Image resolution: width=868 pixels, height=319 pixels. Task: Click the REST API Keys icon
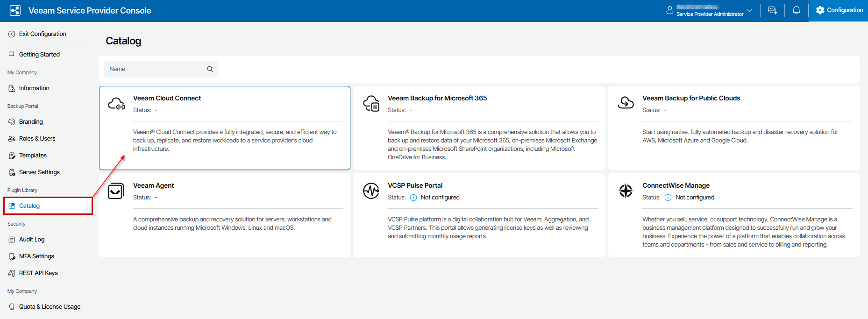pos(12,273)
